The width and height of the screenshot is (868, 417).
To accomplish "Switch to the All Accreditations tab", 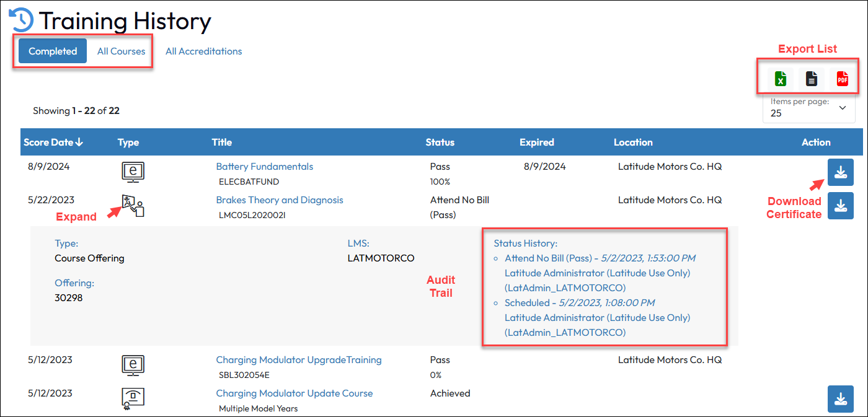I will pyautogui.click(x=203, y=51).
